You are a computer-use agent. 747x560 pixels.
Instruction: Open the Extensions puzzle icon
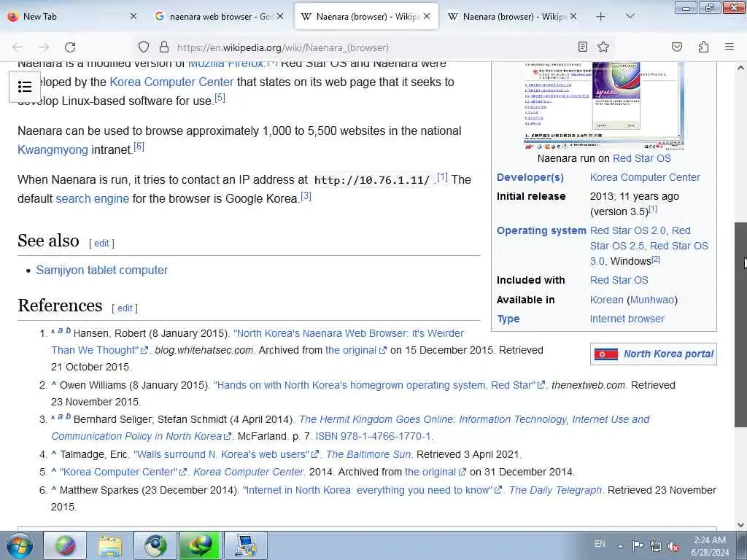click(x=703, y=47)
